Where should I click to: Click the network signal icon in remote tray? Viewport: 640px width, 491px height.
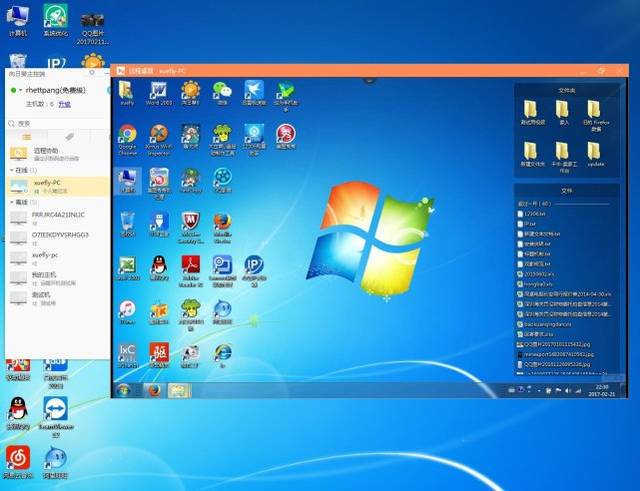[578, 391]
